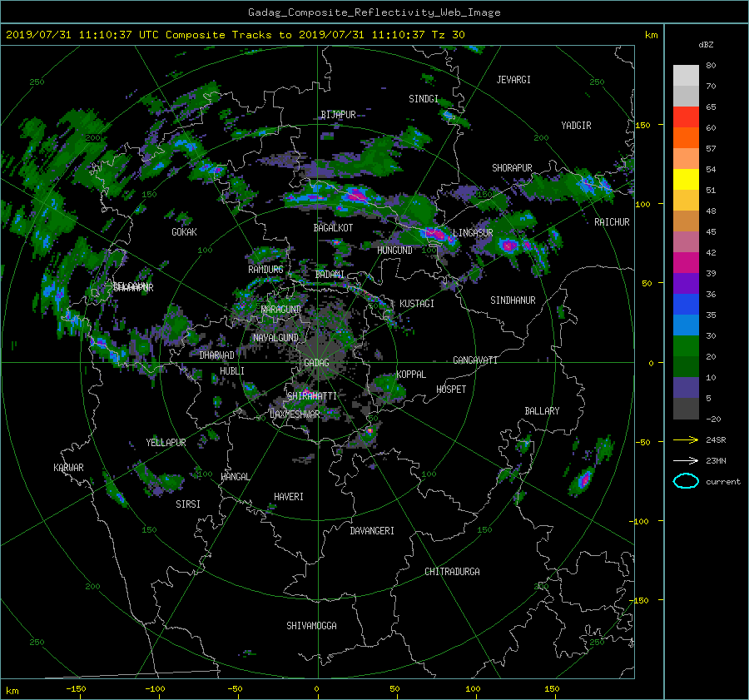Select the green 20-30 dBZ legend swatch

pyautogui.click(x=686, y=346)
